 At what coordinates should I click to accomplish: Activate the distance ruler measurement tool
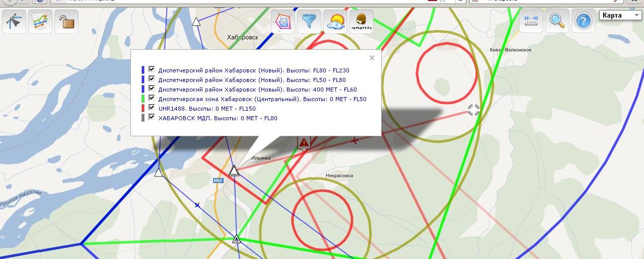click(x=531, y=21)
